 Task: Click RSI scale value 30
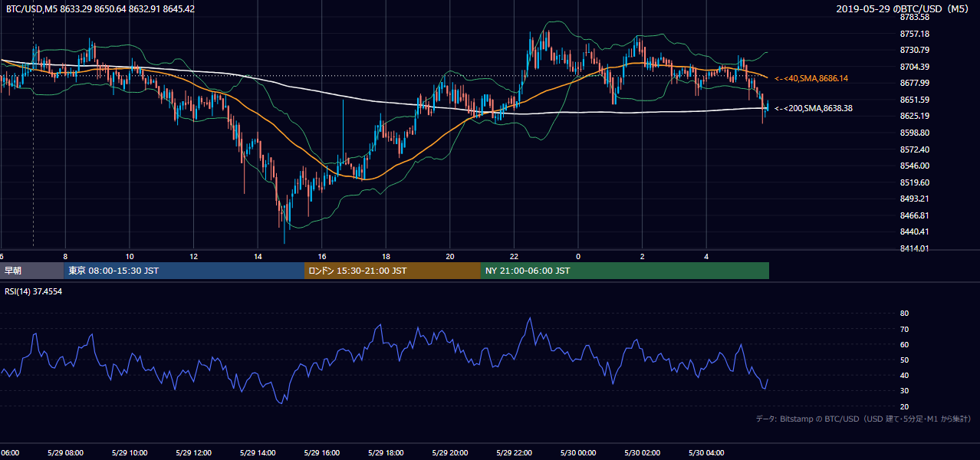point(904,391)
